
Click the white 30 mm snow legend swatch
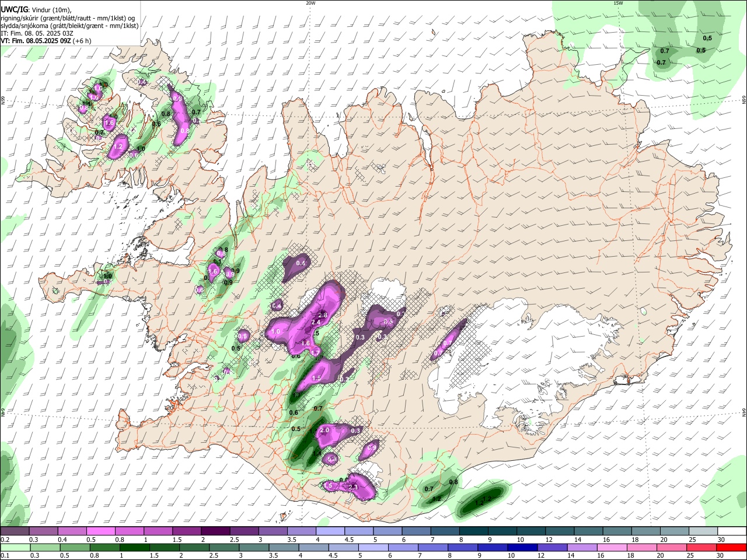(732, 531)
